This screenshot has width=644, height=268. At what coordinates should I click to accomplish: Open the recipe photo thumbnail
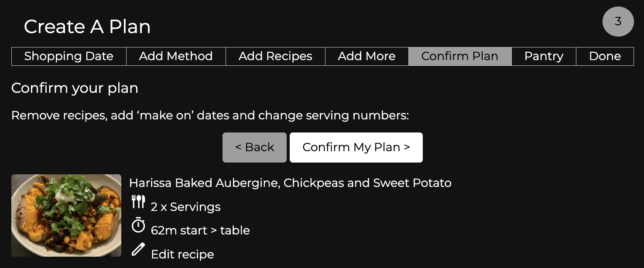(x=66, y=215)
